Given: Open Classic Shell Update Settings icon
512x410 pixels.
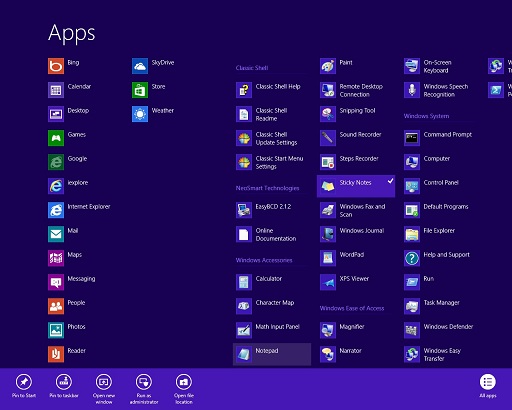Looking at the screenshot, I should tap(244, 138).
